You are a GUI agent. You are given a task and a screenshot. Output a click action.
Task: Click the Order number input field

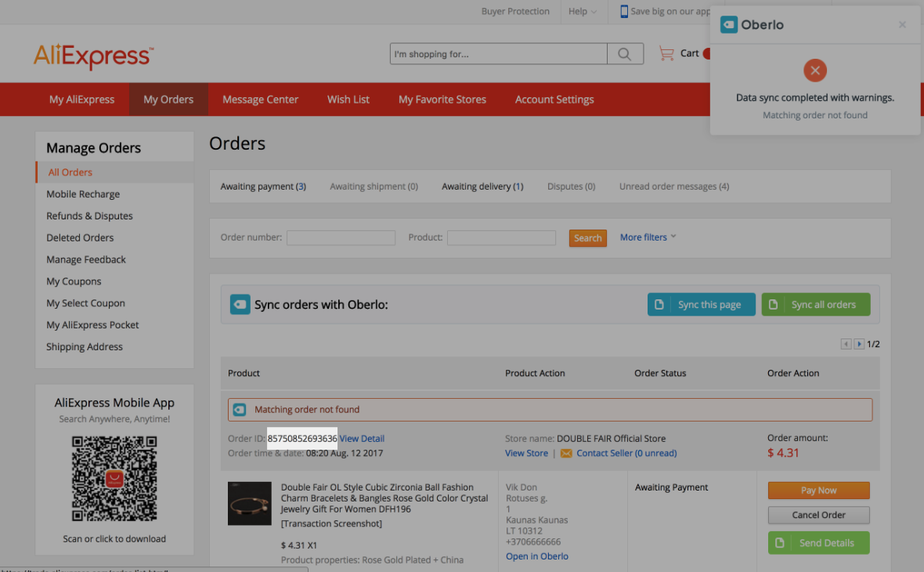click(x=341, y=237)
